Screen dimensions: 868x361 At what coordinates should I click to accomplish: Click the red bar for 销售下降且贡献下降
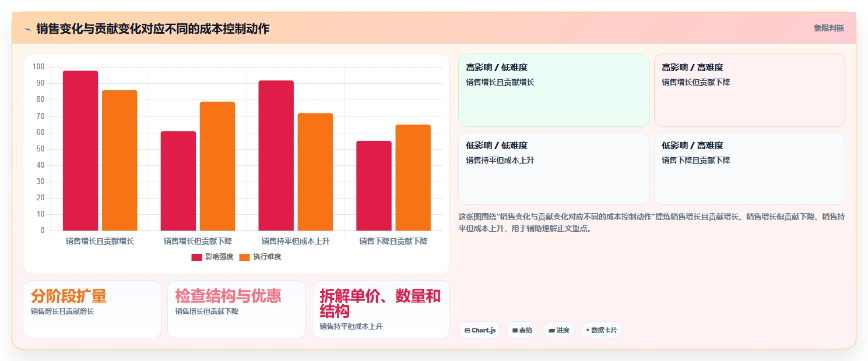374,186
